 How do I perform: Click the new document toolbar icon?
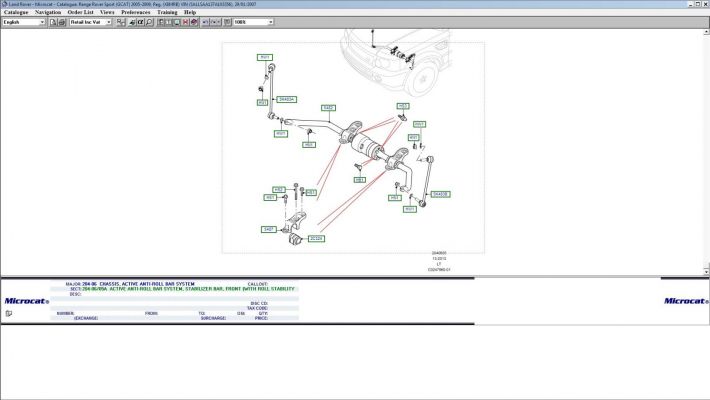point(53,22)
